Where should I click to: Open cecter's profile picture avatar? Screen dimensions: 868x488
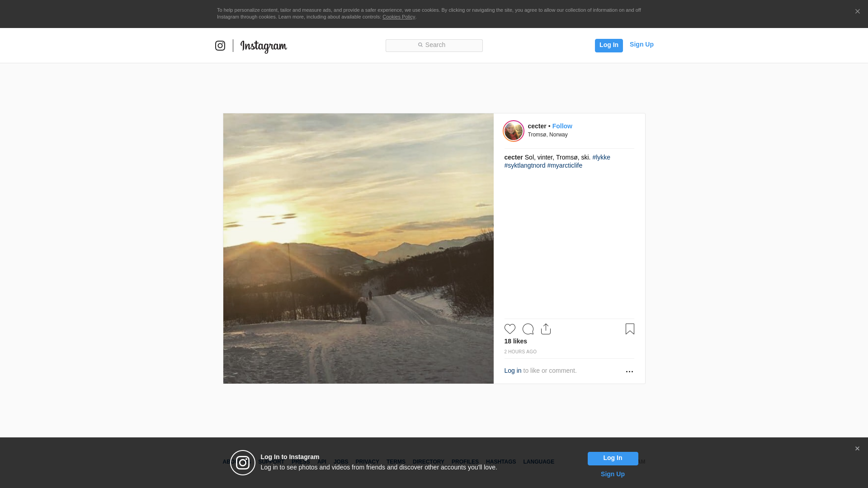click(514, 131)
